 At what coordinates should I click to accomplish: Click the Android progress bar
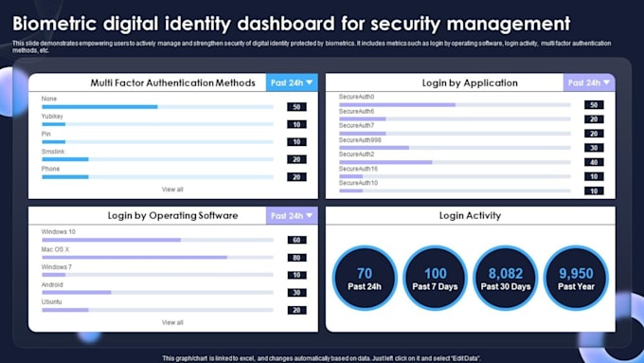(158, 292)
